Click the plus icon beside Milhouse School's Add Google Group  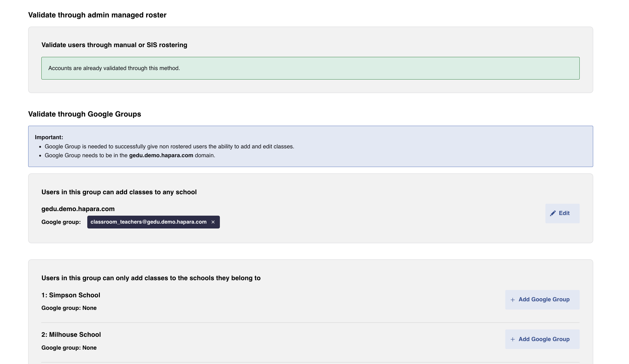[x=512, y=339]
